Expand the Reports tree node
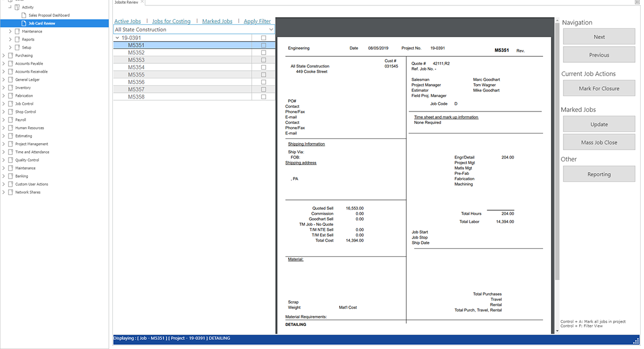The width and height of the screenshot is (644, 349). click(10, 40)
